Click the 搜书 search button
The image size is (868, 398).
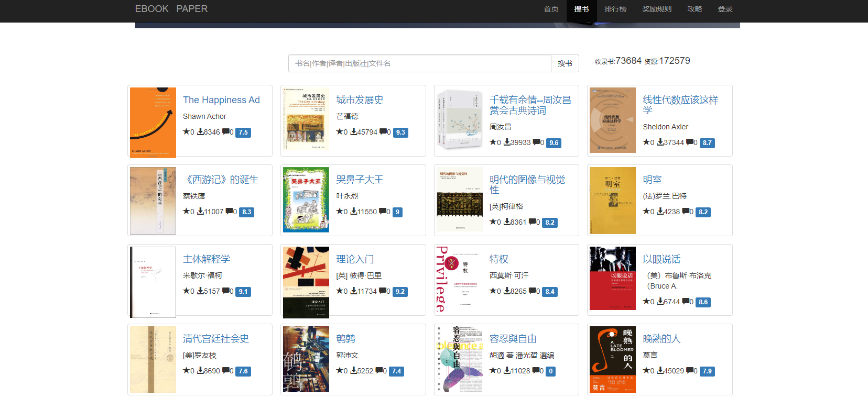[565, 63]
